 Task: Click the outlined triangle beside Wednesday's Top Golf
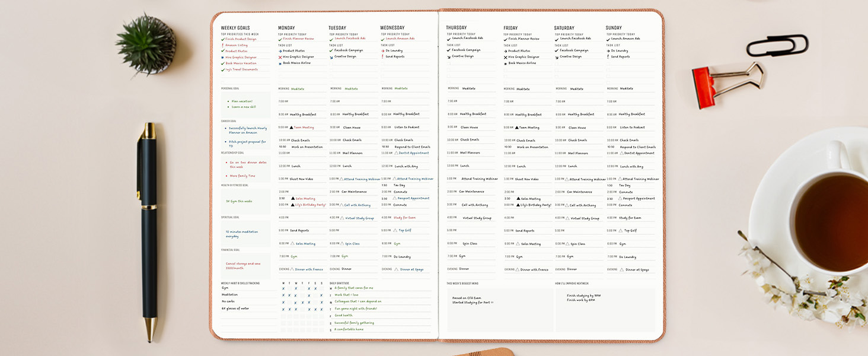pos(396,230)
